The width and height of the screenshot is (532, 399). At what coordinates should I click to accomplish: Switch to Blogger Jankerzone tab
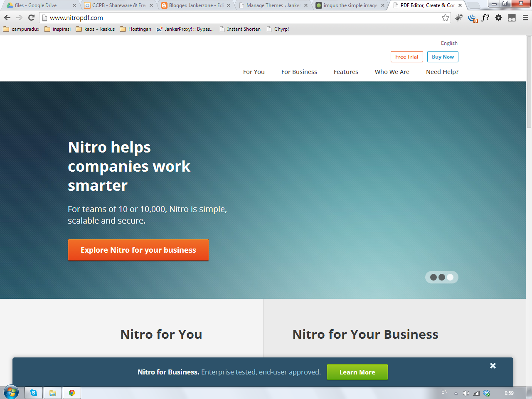[196, 5]
